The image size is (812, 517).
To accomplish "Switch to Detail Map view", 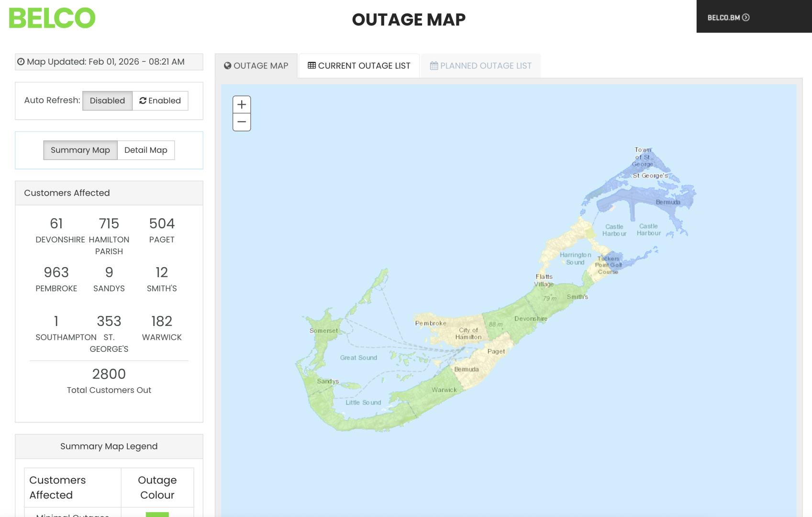I will [x=146, y=150].
